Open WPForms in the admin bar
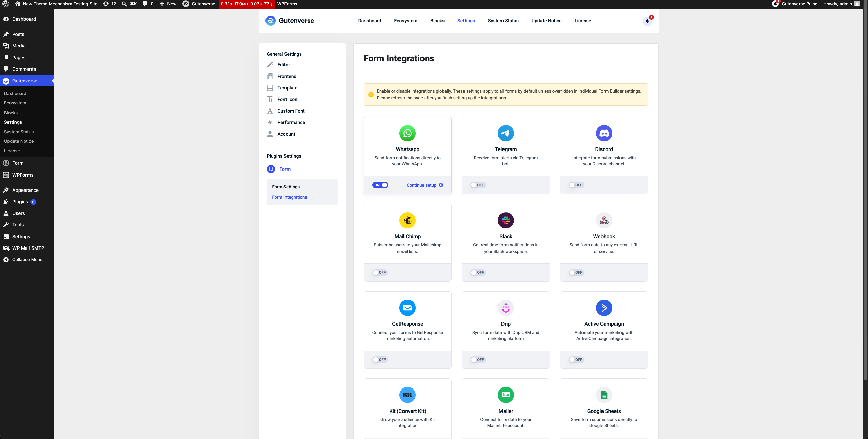Screen dimensions: 868x439 tap(287, 4)
